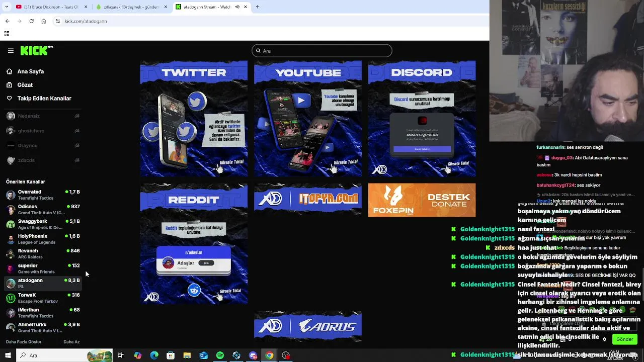The width and height of the screenshot is (644, 362).
Task: Go back in browser history
Action: point(7,21)
